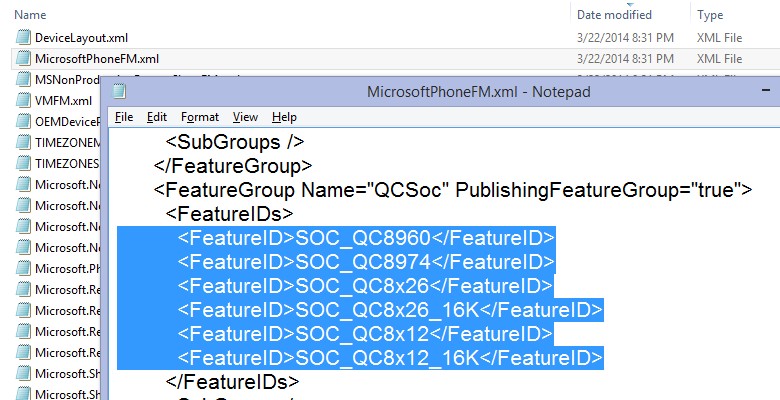Image resolution: width=780 pixels, height=400 pixels.
Task: Minimize the Notepad window
Action: click(766, 91)
